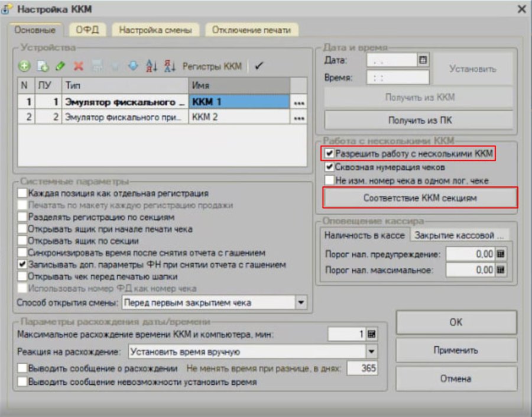Sort devices ascending with А-Я icon
Viewport: 532px width, 417px height.
pyautogui.click(x=151, y=66)
